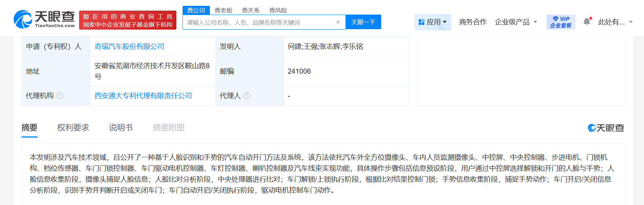Screen dimensions: 644x205
Task: Click the 天眼一下 search button
Action: (363, 22)
